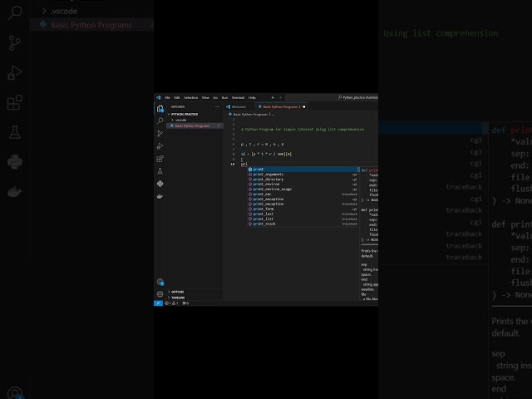Screen dimensions: 532x399
Task: Open the Testing flask view
Action: pos(160,171)
